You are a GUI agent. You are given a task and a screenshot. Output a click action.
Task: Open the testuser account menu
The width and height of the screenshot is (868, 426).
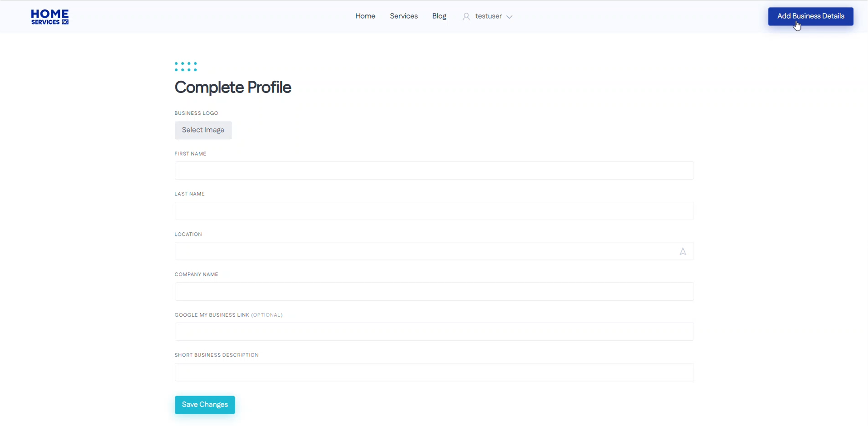tap(488, 16)
